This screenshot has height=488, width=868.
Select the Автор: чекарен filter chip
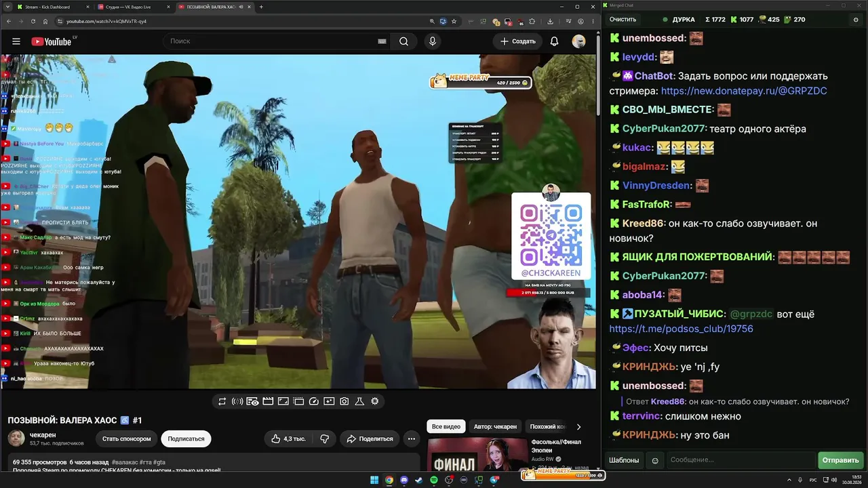[x=495, y=427]
